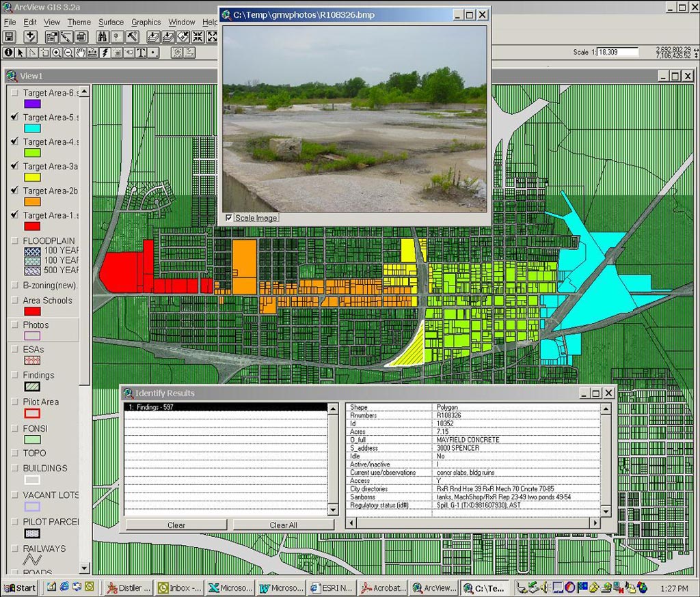The width and height of the screenshot is (700, 597).
Task: Click Zoom to Selected button
Action: coord(183,37)
